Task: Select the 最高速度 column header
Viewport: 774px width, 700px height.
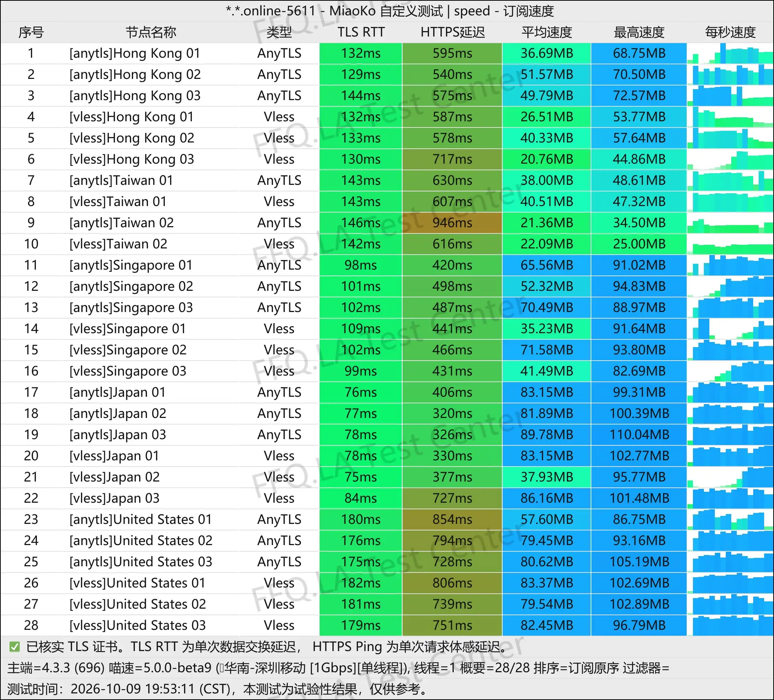Action: 639,32
